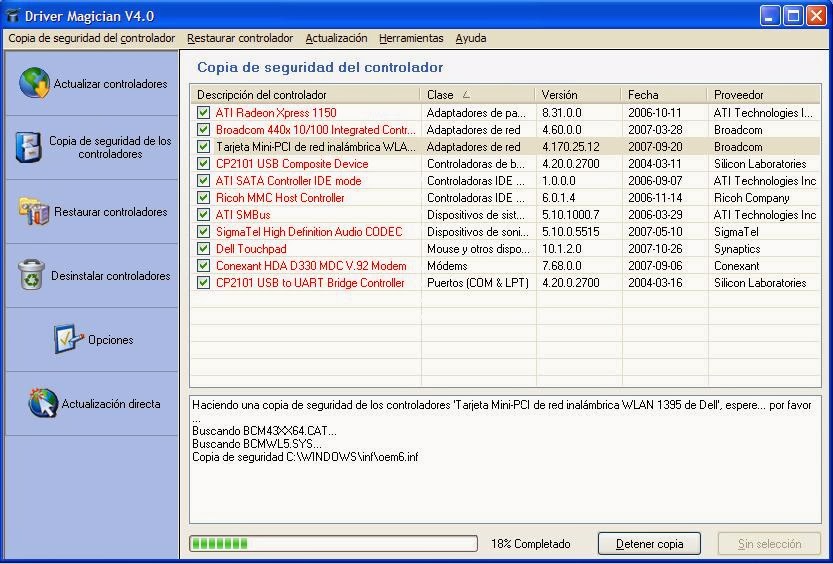Click the Conexant provider cell

[736, 266]
